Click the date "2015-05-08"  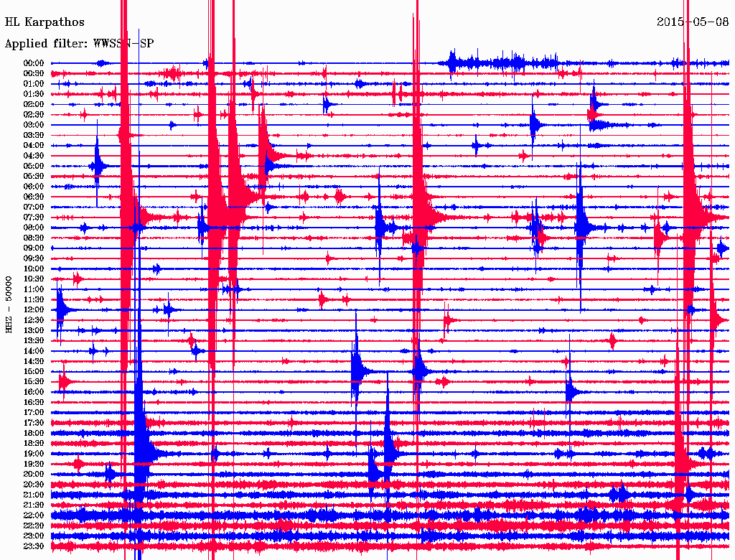point(693,22)
